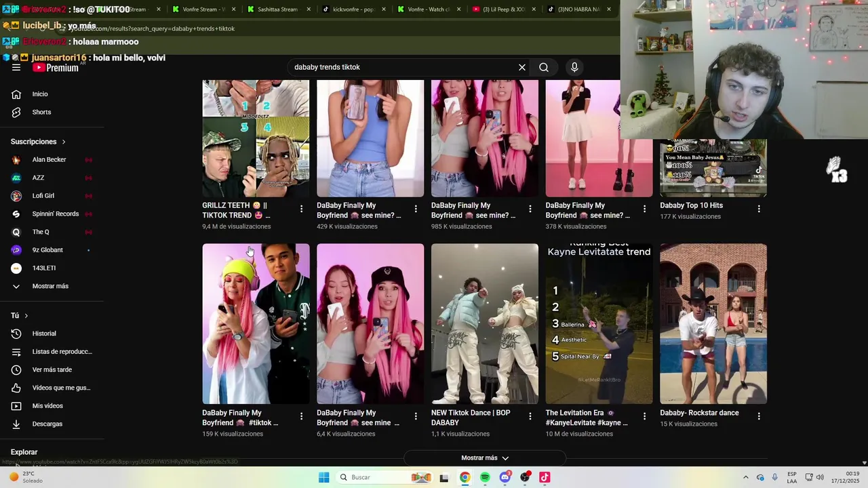Play the GRILLZ TEETH numbered faces thumbnail
Viewport: 868px width, 488px height.
[x=256, y=138]
